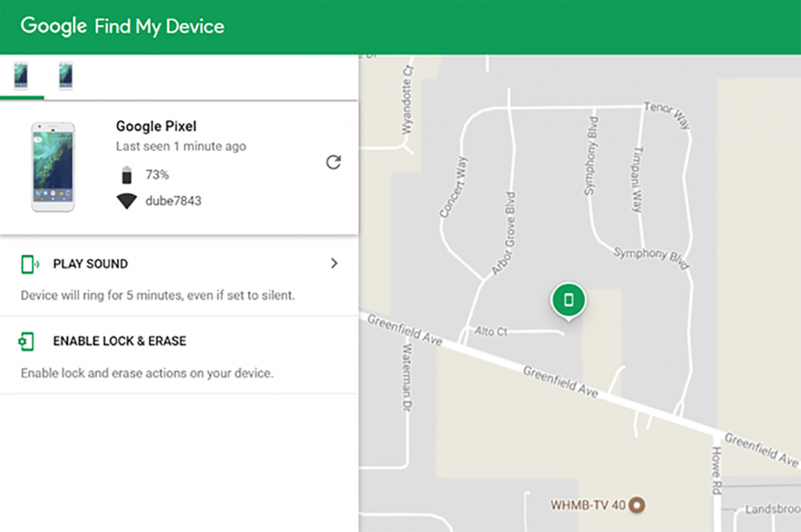
Task: Click the Waterman Dr street label
Action: click(407, 377)
